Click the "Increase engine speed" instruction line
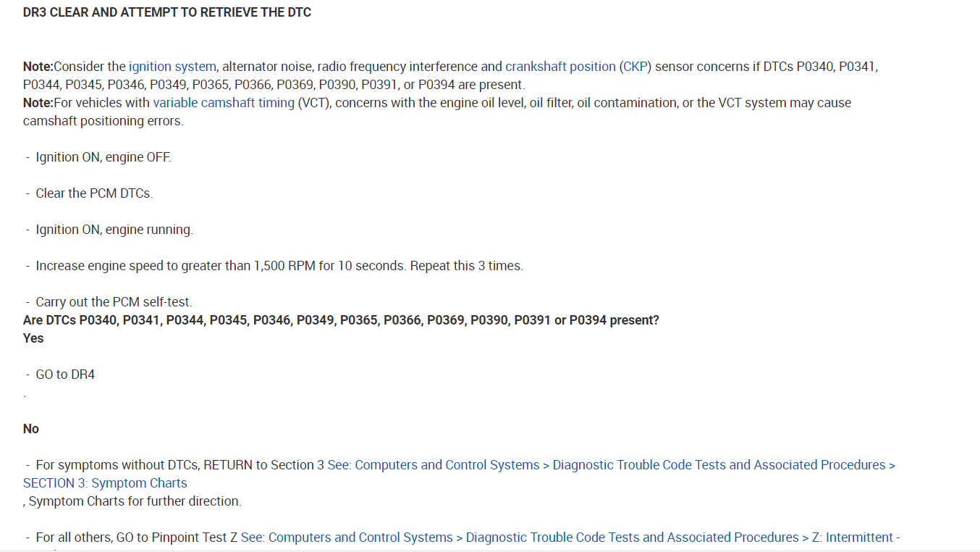 pyautogui.click(x=279, y=266)
